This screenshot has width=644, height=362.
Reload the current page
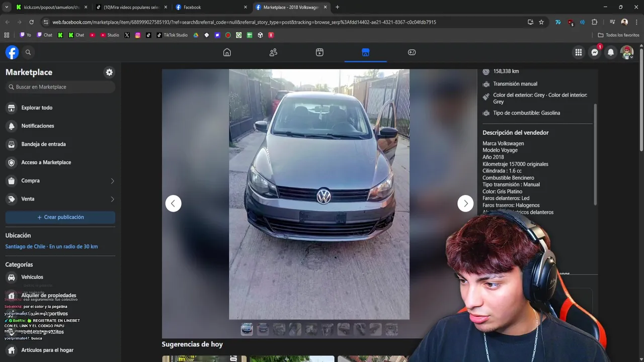tap(31, 22)
